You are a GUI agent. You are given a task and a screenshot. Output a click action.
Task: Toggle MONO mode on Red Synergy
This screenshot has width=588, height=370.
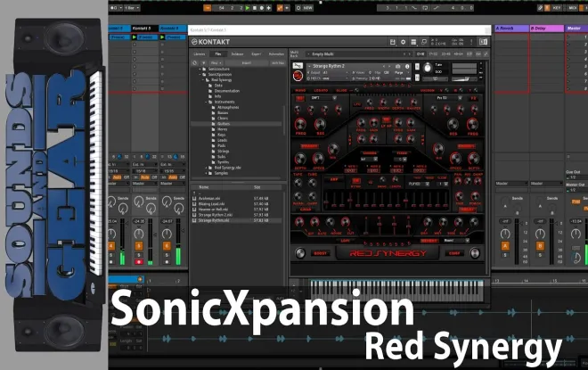pyautogui.click(x=300, y=90)
